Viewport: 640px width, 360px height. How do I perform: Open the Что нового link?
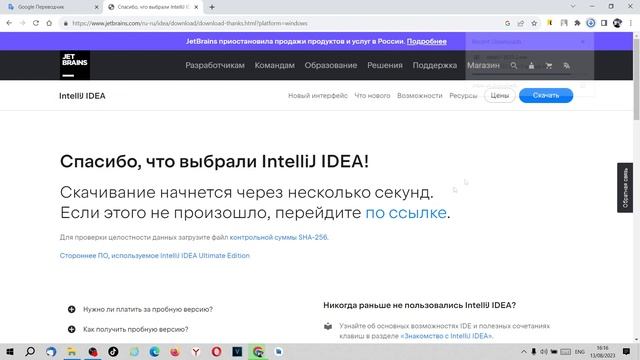(x=372, y=96)
